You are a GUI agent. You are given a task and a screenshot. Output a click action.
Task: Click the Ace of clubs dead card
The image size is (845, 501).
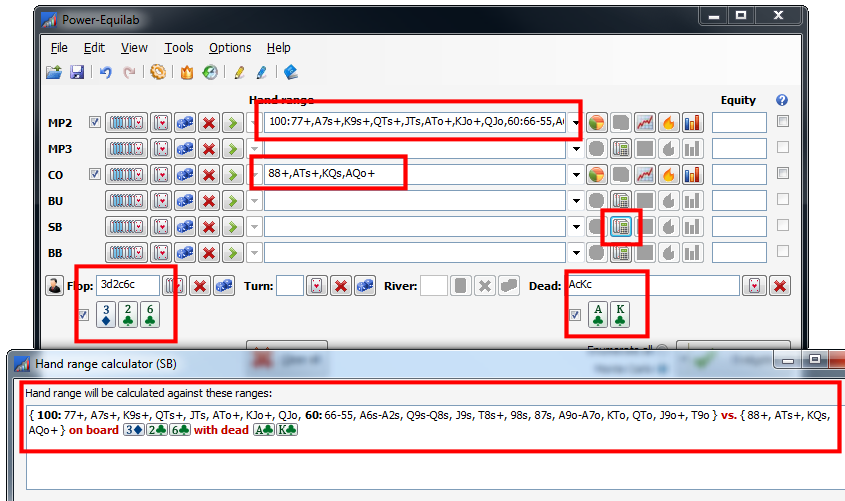point(598,315)
